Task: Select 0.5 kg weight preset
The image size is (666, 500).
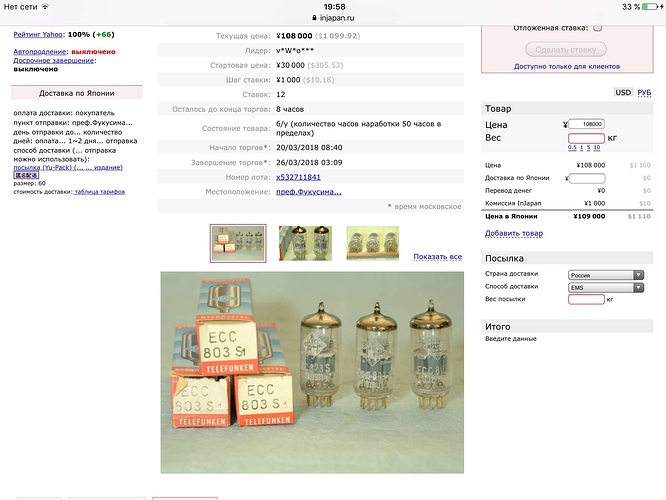Action: pos(572,147)
